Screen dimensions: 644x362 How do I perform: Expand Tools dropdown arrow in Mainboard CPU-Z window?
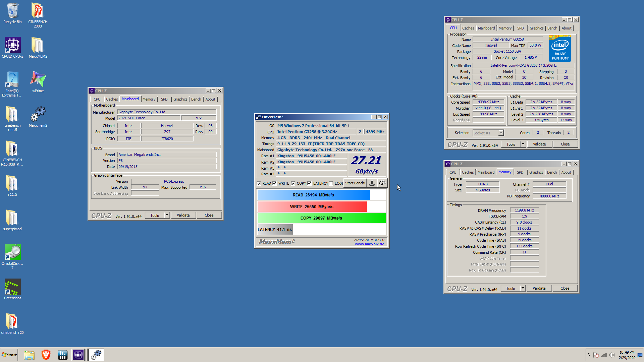click(167, 215)
